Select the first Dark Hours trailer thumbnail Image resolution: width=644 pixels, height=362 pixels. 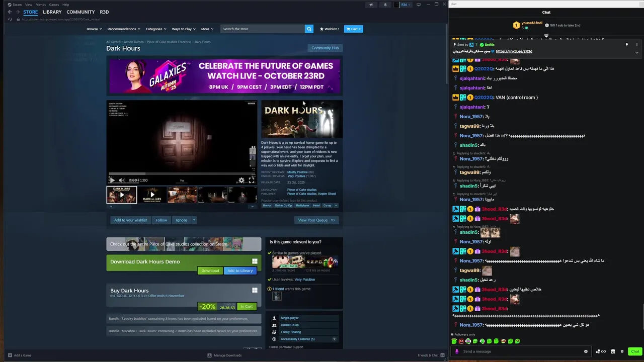click(121, 195)
